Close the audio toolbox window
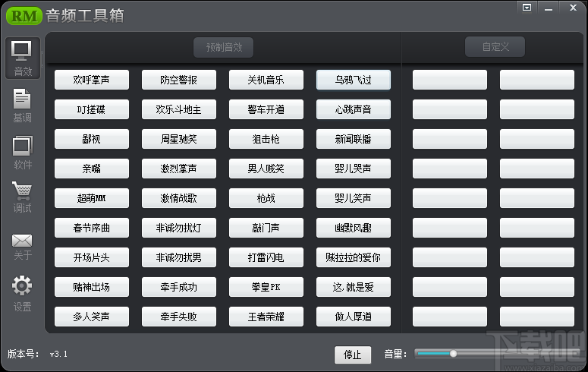The height and width of the screenshot is (372, 588). click(573, 8)
